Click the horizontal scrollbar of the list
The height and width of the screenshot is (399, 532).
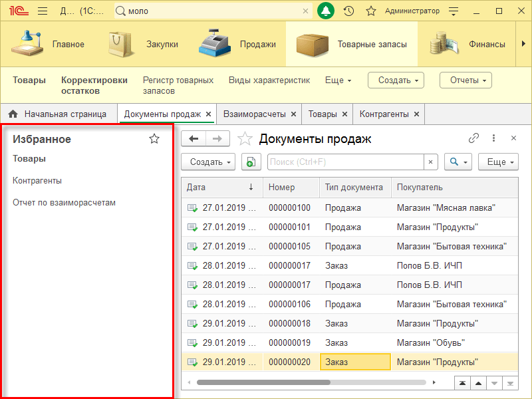point(263,382)
